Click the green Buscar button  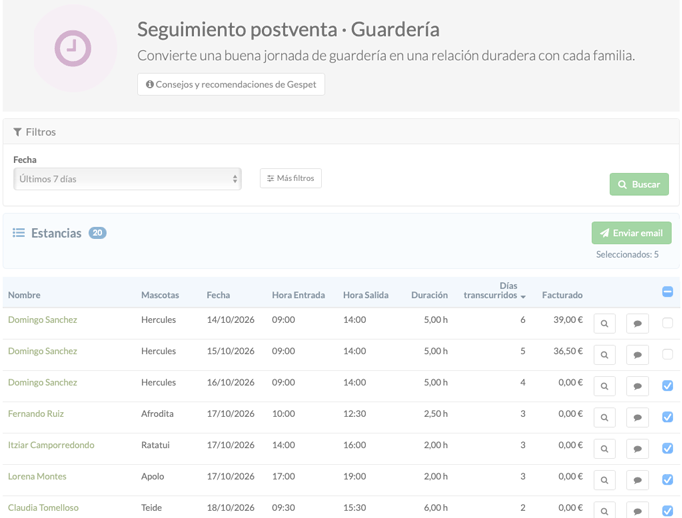click(x=639, y=184)
